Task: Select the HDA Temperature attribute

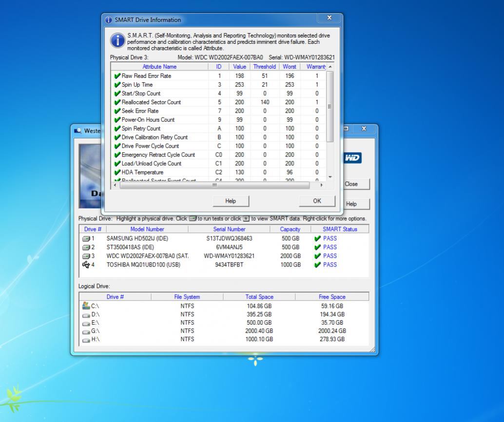Action: point(218,172)
